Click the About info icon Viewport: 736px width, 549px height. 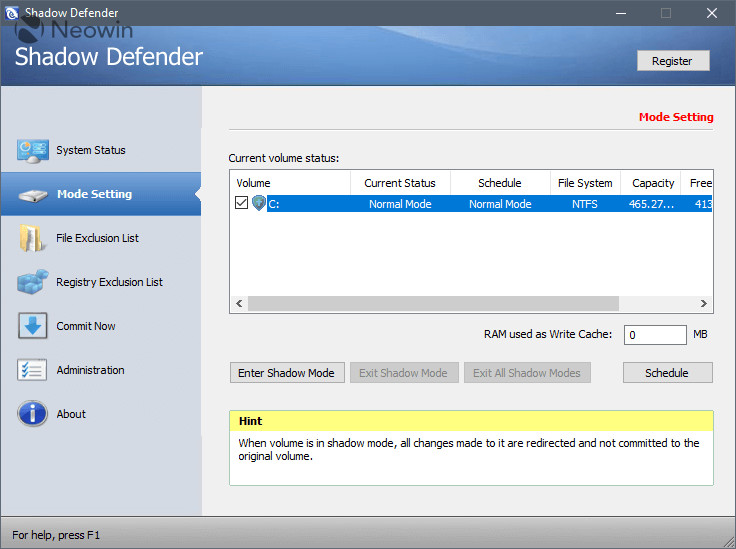[x=32, y=413]
